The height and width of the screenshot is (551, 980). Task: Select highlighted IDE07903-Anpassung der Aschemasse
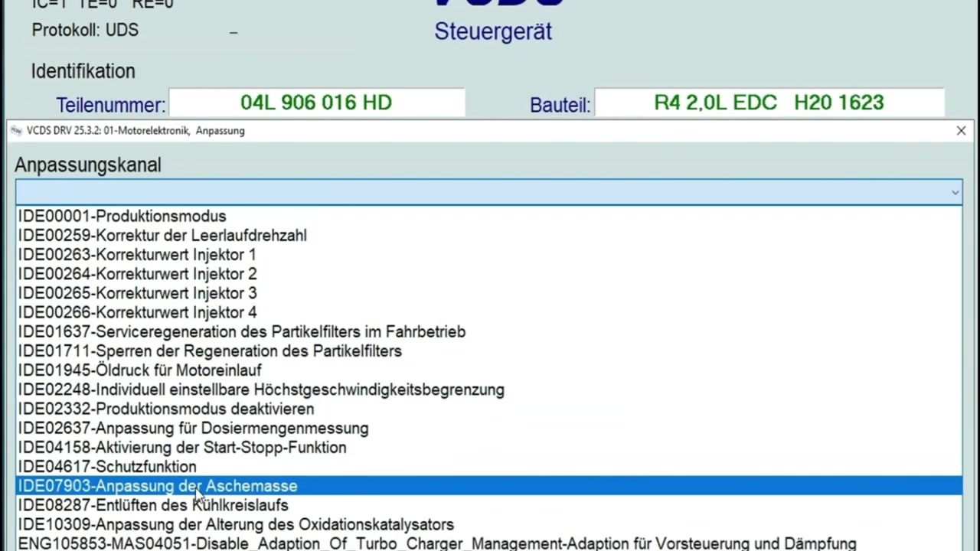coord(489,486)
